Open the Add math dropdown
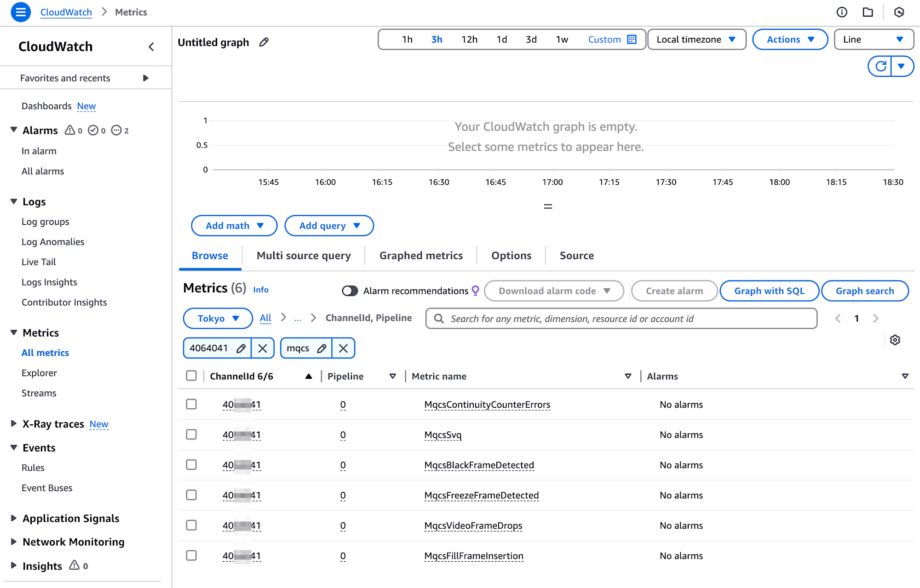Image resolution: width=920 pixels, height=588 pixels. tap(234, 226)
